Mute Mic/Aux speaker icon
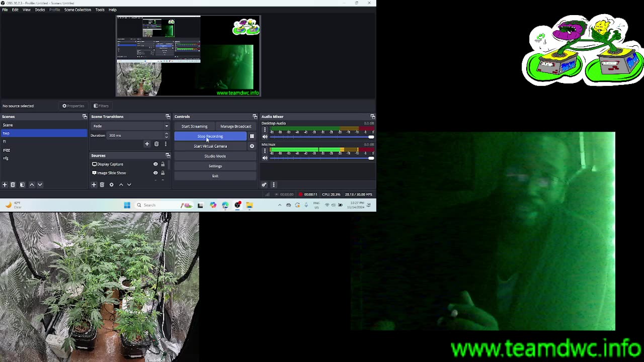Viewport: 644px width, 362px height. 265,158
